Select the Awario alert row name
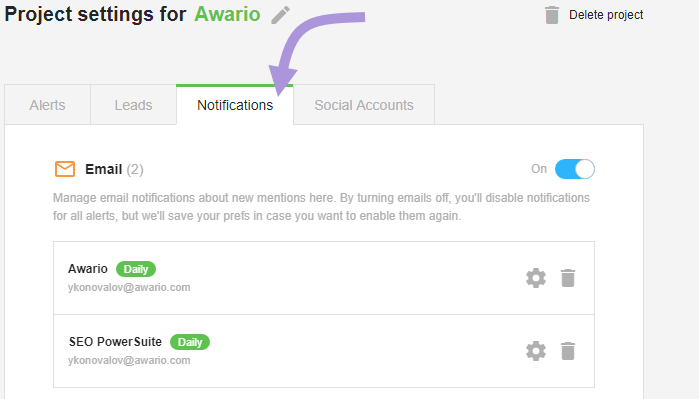 pyautogui.click(x=88, y=269)
